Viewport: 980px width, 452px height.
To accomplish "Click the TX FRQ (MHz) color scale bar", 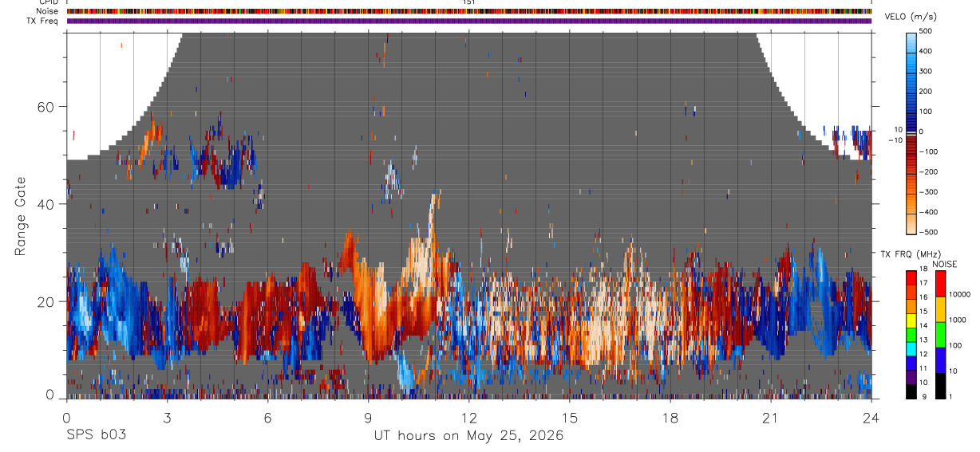I will 911,334.
